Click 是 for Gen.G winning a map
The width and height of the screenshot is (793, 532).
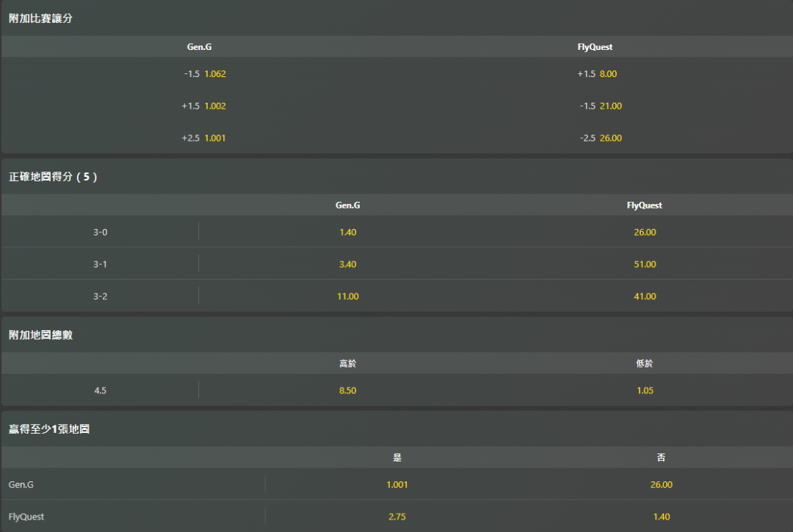tap(397, 485)
